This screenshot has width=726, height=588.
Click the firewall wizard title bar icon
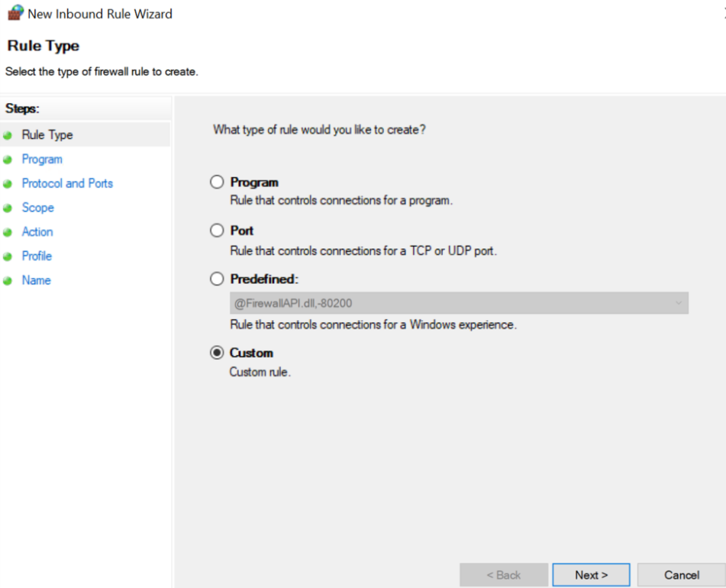[15, 12]
